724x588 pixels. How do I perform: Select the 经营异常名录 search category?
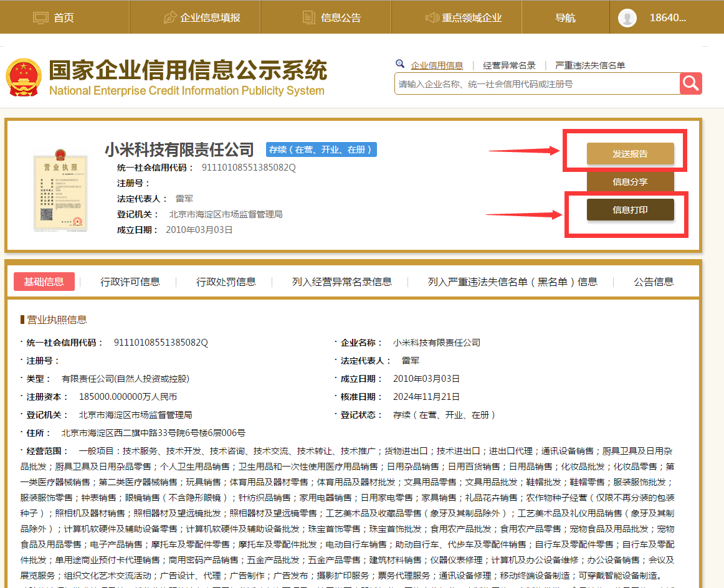click(509, 65)
